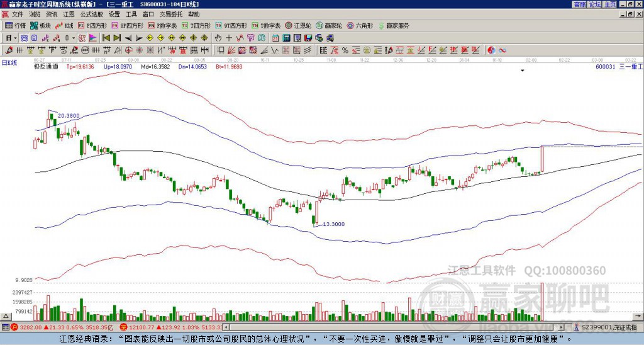The height and width of the screenshot is (345, 644).
Task: Select the hand pan tool
Action: [218, 38]
